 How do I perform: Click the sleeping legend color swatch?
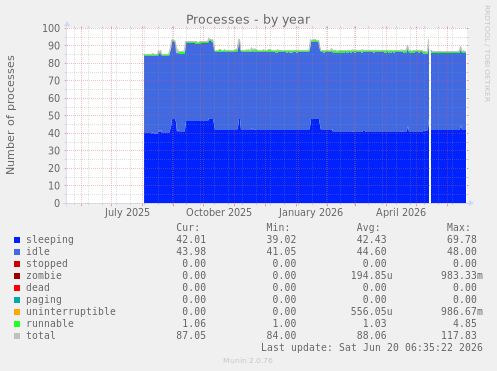[17, 240]
